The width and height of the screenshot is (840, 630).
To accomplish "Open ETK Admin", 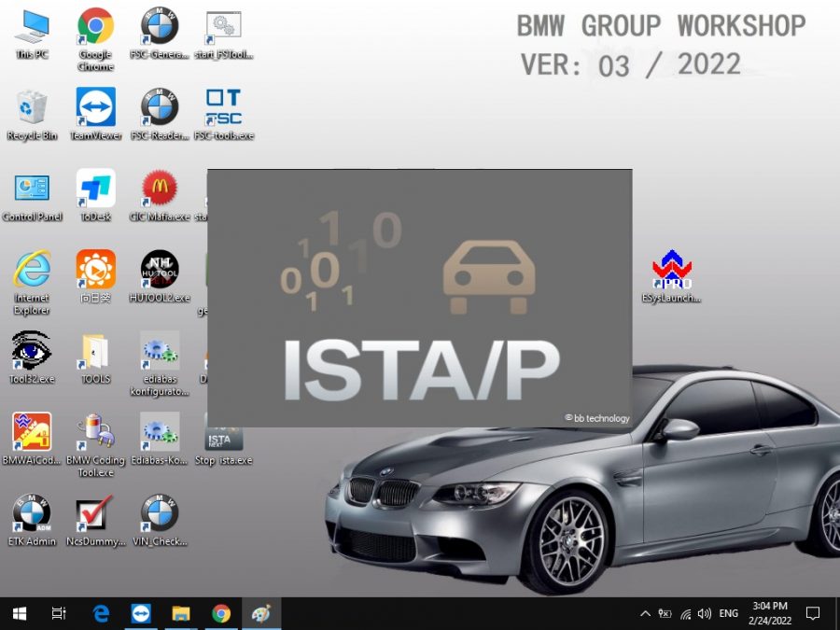I will [32, 513].
